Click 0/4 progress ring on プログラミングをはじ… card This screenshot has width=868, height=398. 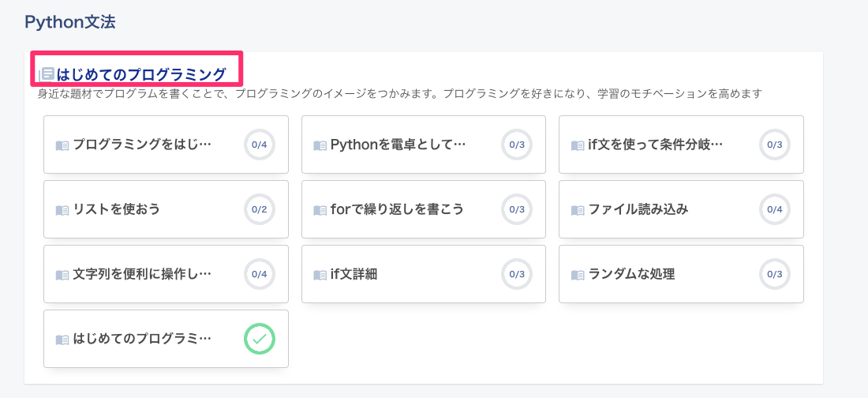260,145
